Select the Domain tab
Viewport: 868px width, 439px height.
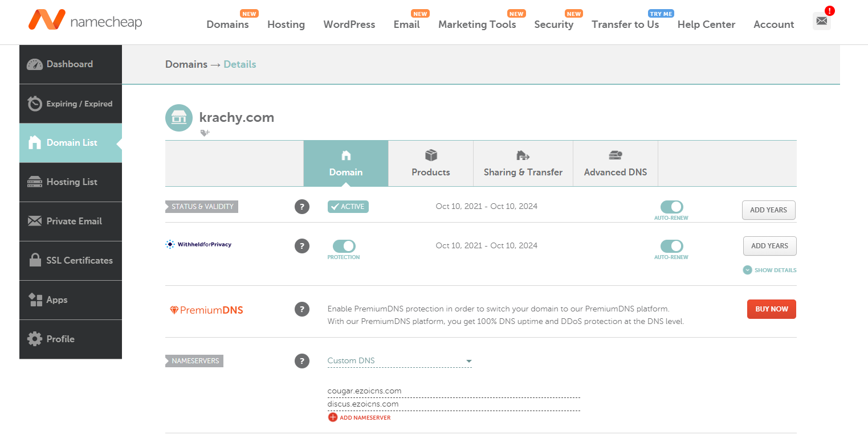point(346,163)
